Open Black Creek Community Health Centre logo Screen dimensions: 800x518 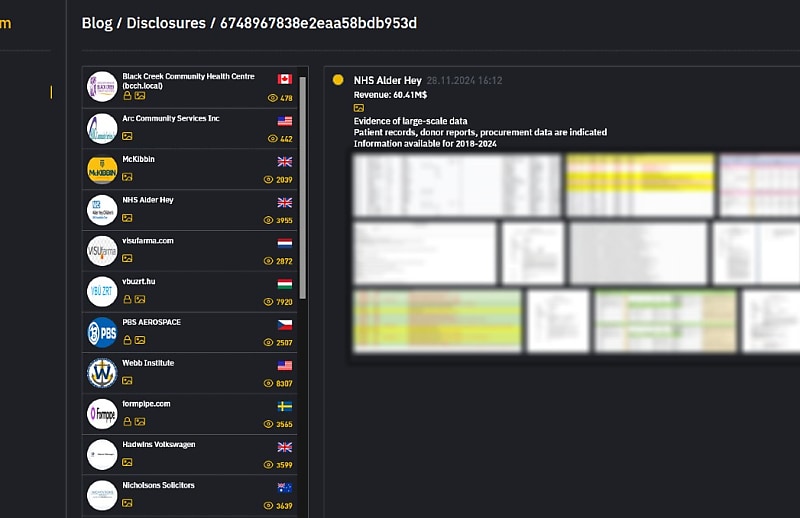pos(102,87)
